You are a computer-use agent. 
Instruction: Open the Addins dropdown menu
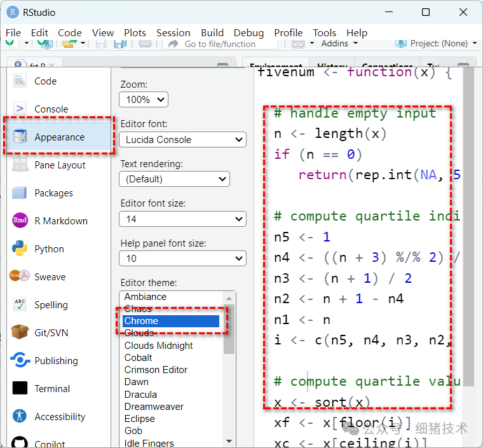click(339, 43)
